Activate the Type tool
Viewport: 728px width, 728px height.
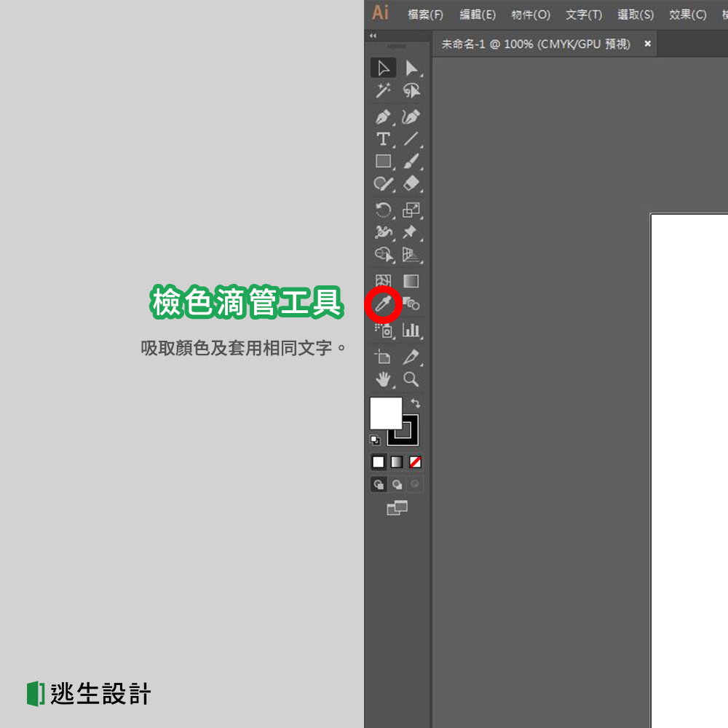(x=384, y=140)
